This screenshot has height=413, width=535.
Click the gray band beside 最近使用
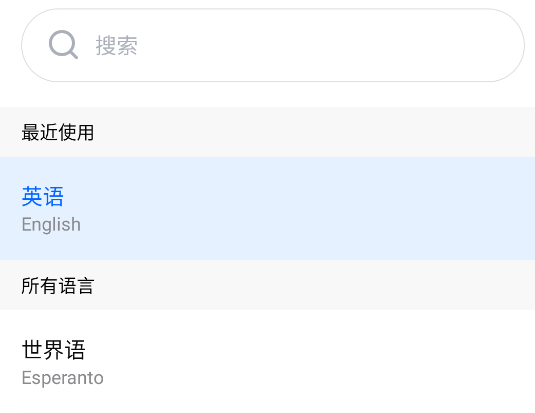(x=307, y=132)
